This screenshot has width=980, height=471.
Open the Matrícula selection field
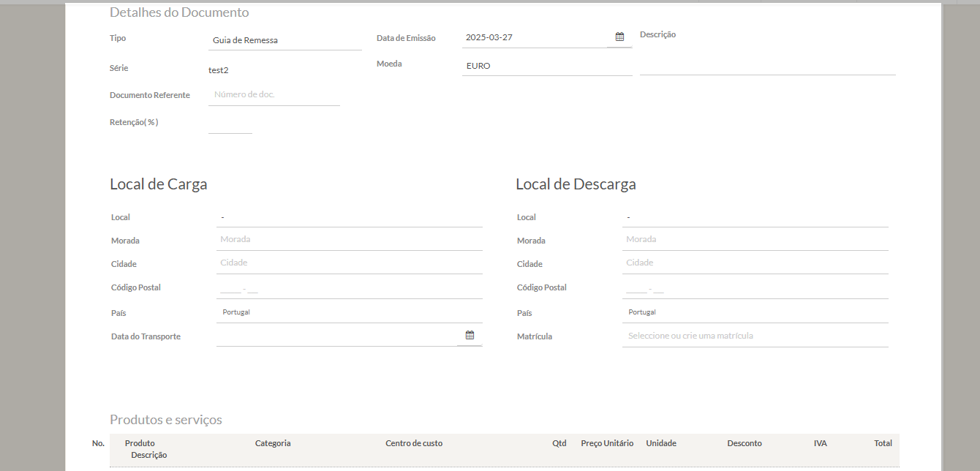755,336
